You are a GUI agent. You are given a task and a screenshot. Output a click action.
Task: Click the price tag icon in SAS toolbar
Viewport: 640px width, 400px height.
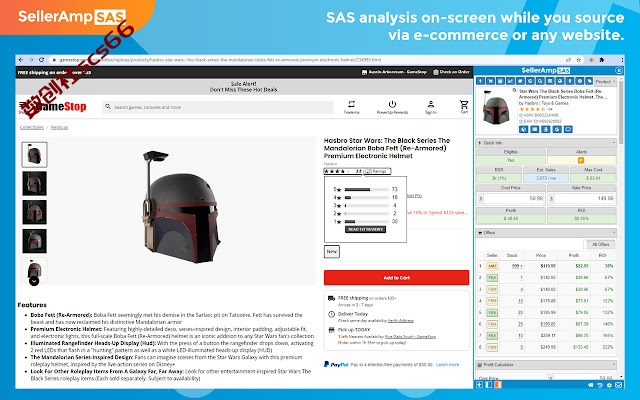click(589, 81)
